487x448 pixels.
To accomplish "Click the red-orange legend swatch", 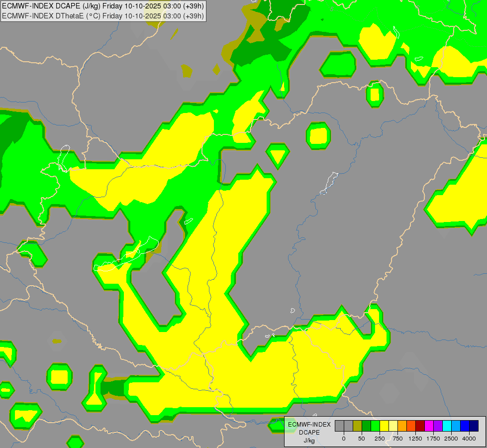I will [x=411, y=426].
